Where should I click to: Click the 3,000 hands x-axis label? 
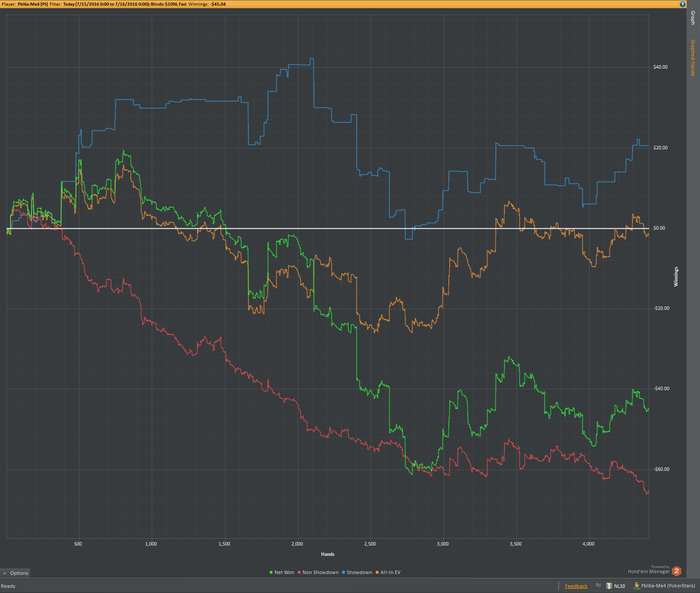tap(443, 544)
